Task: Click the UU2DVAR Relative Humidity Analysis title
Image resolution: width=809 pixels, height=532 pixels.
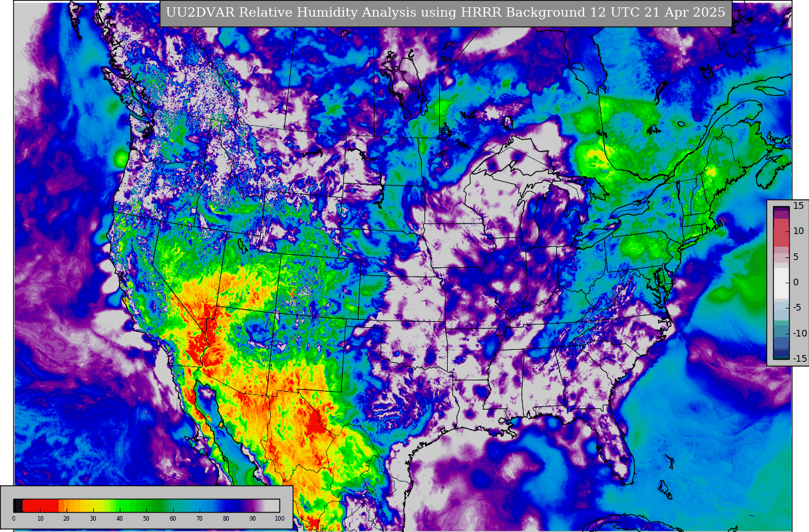Action: click(x=446, y=13)
